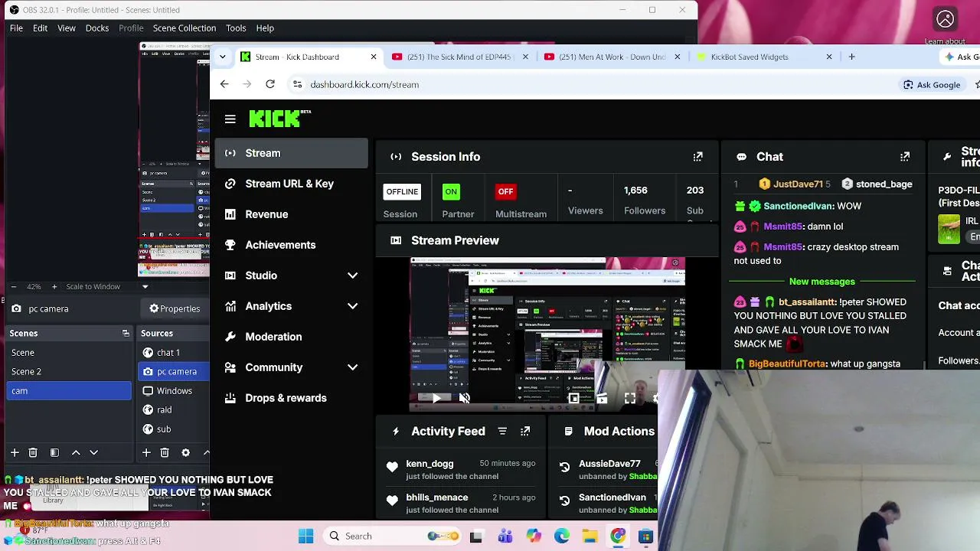
Task: Pop out the Session Info panel
Action: (697, 157)
